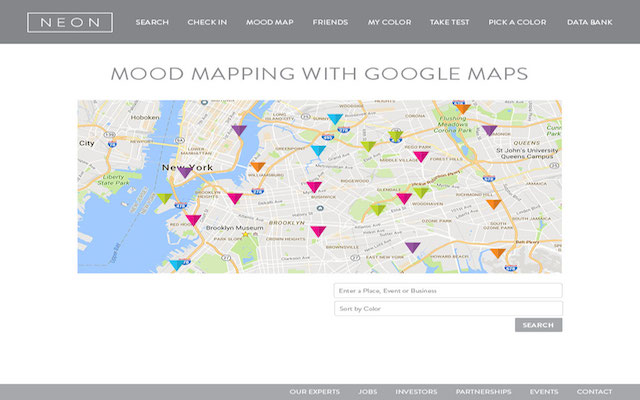Click 'MOOD MAPPING WITH GOOGLE MAPS' heading
The width and height of the screenshot is (640, 400).
pos(320,74)
